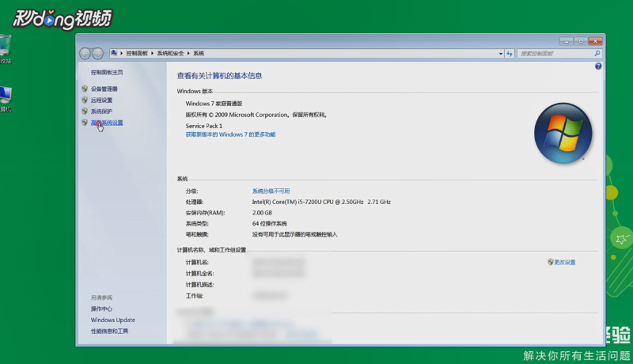Expand arrow after 控制面板 breadcrumb
This screenshot has width=633, height=364.
(x=152, y=53)
